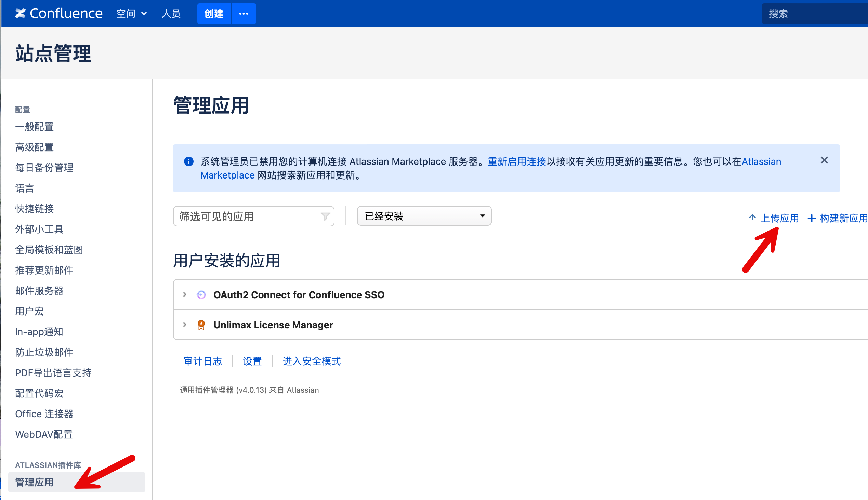Open the three-dots more menu beside 创建
Screen dimensions: 868x500
click(x=244, y=14)
